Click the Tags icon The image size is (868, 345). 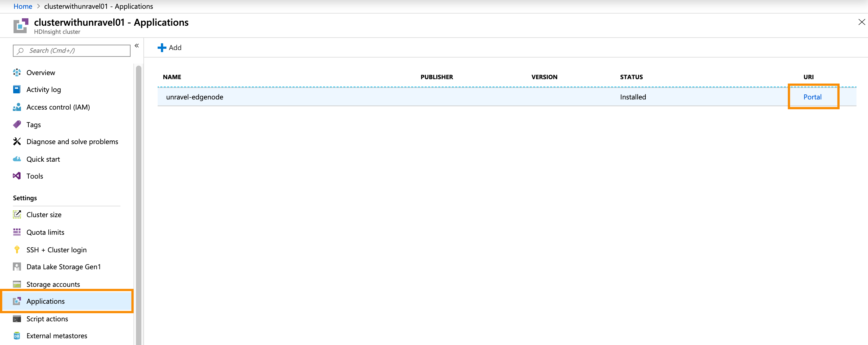[17, 125]
